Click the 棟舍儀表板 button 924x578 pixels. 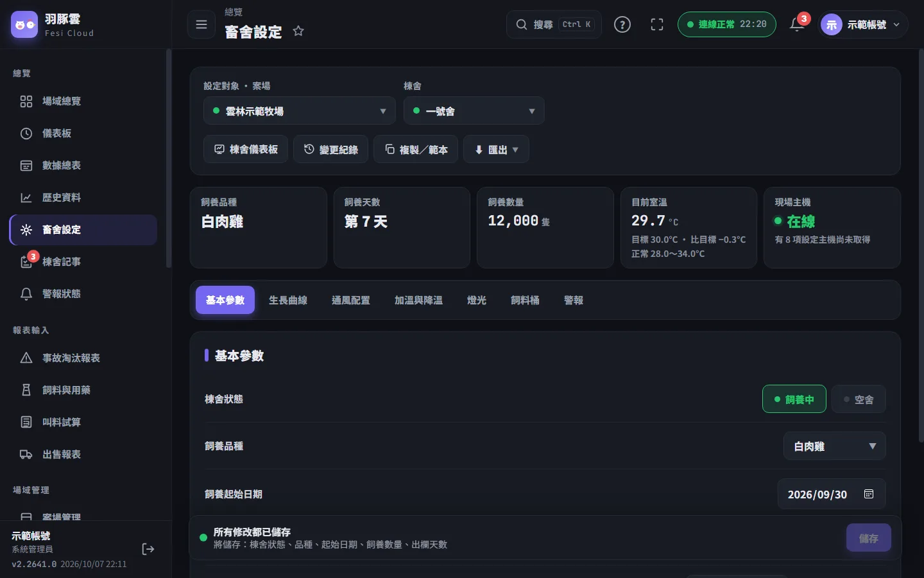(246, 150)
